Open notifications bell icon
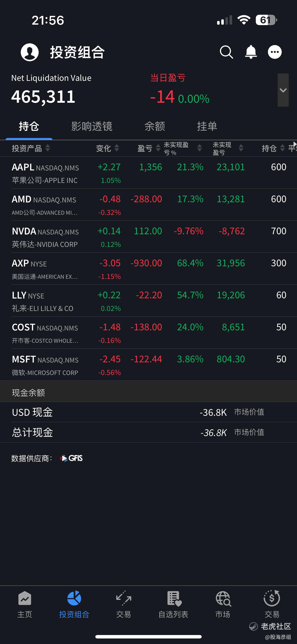 [251, 52]
